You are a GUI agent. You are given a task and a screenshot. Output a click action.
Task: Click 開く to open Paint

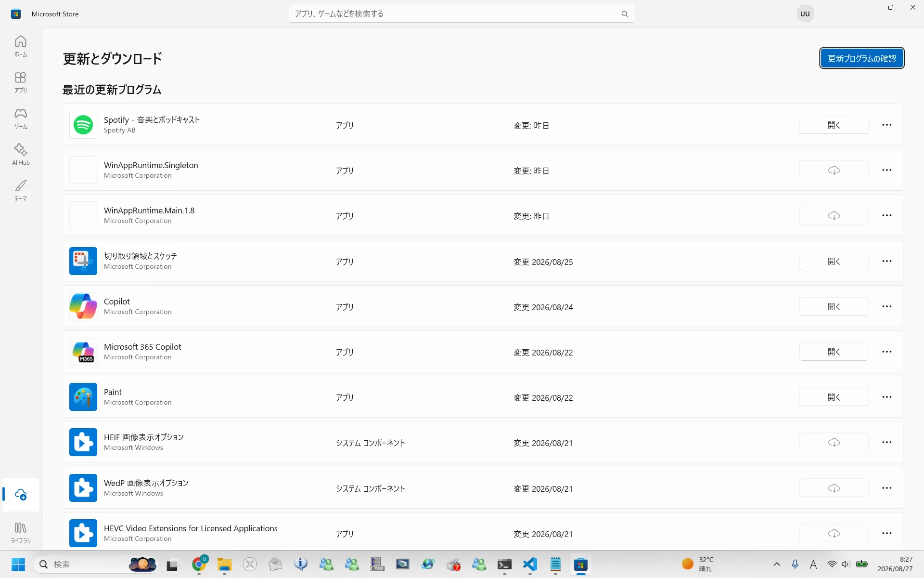[x=834, y=397]
